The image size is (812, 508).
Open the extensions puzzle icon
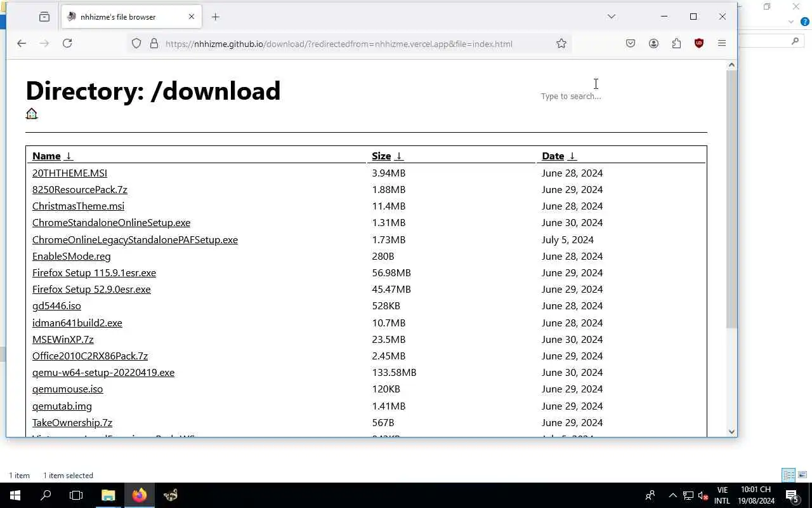click(x=676, y=43)
